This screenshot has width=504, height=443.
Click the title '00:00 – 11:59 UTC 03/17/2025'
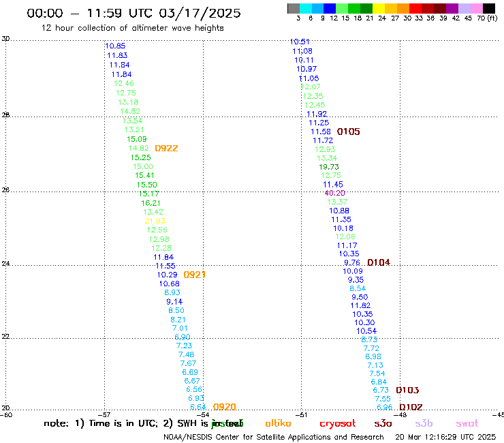coord(133,13)
